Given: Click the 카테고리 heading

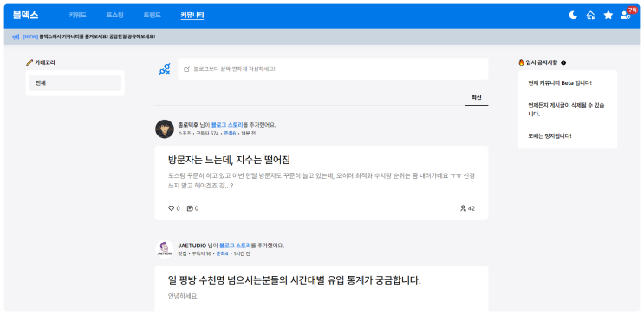Looking at the screenshot, I should point(45,63).
